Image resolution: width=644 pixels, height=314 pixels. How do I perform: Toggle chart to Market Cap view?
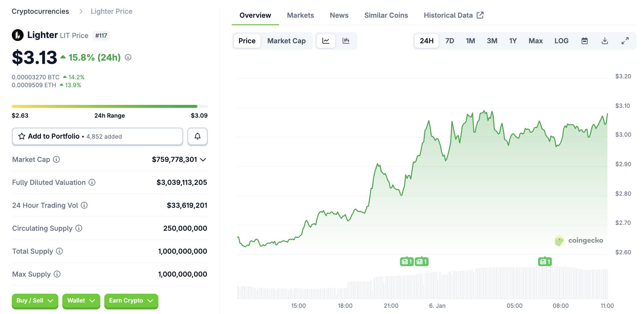click(x=286, y=41)
